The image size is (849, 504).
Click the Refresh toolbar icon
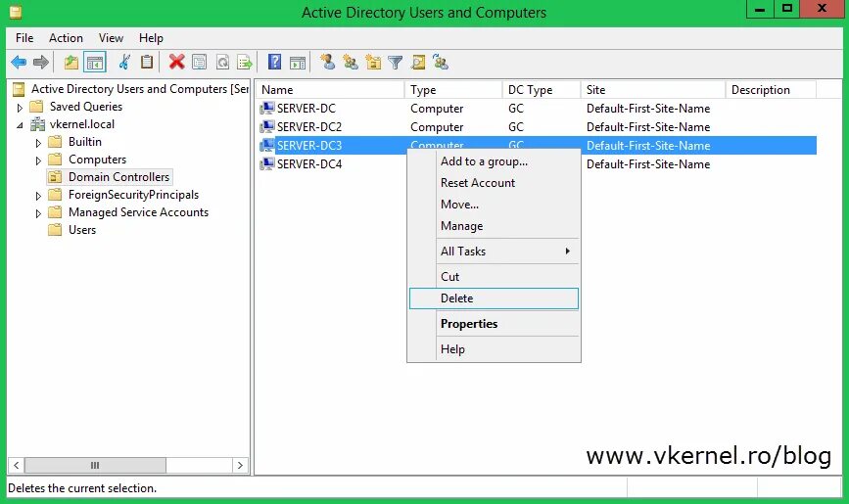click(222, 63)
